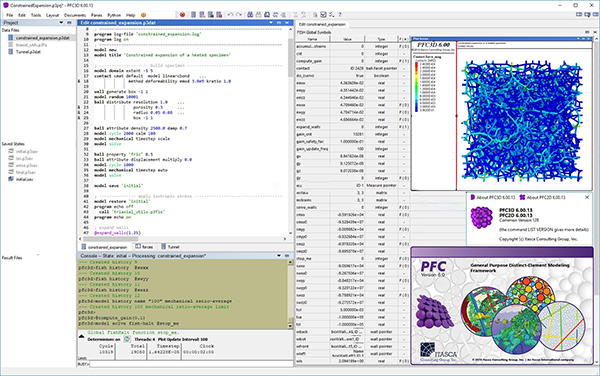Viewport: 600px width, 376px height.
Task: Click the toolbar question mark help icon
Action: pos(340,15)
